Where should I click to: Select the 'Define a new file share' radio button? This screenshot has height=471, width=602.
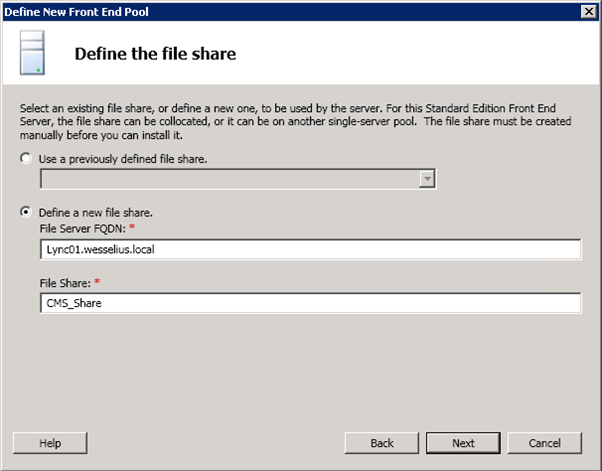[x=26, y=212]
